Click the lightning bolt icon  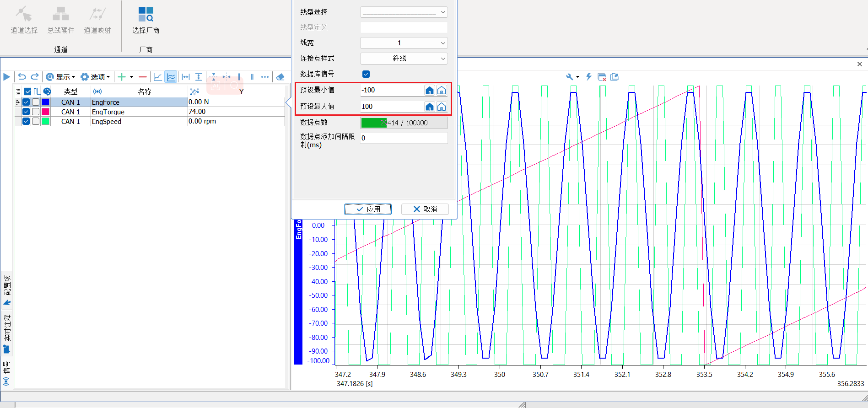pyautogui.click(x=589, y=77)
